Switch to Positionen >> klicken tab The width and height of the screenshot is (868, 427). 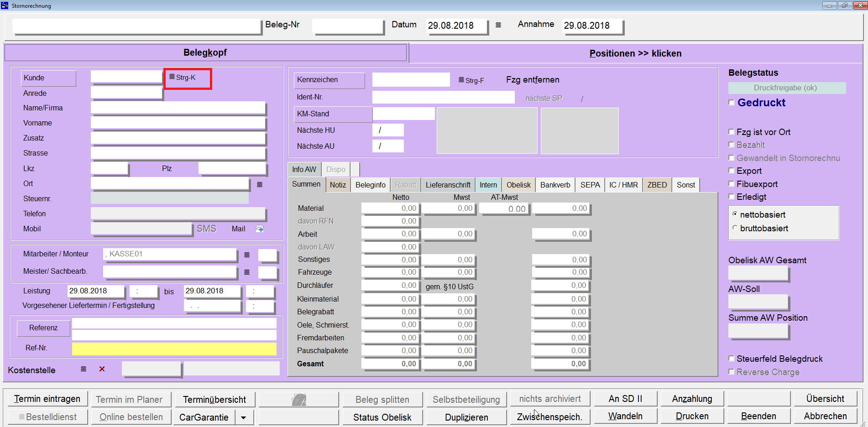tap(635, 53)
